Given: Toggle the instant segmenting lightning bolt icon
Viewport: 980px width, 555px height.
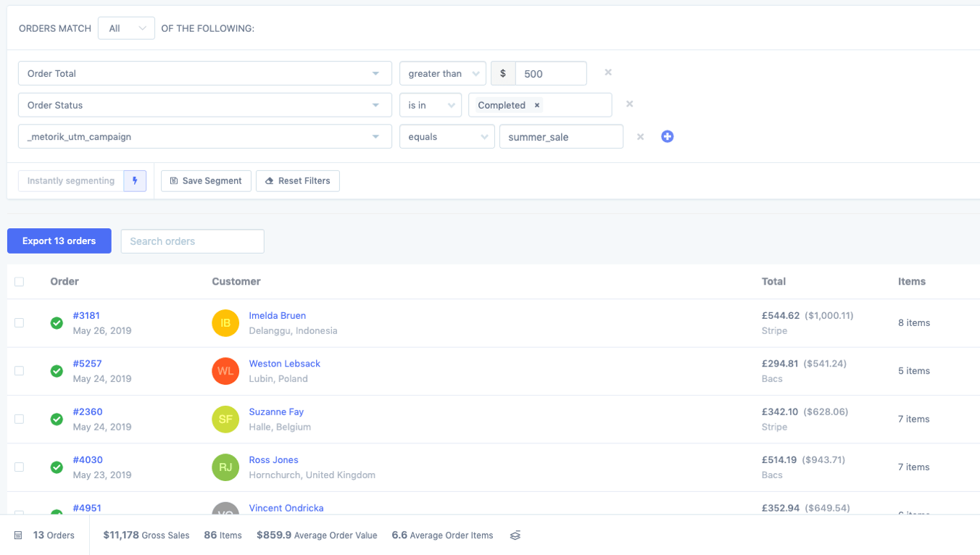Looking at the screenshot, I should click(x=135, y=180).
